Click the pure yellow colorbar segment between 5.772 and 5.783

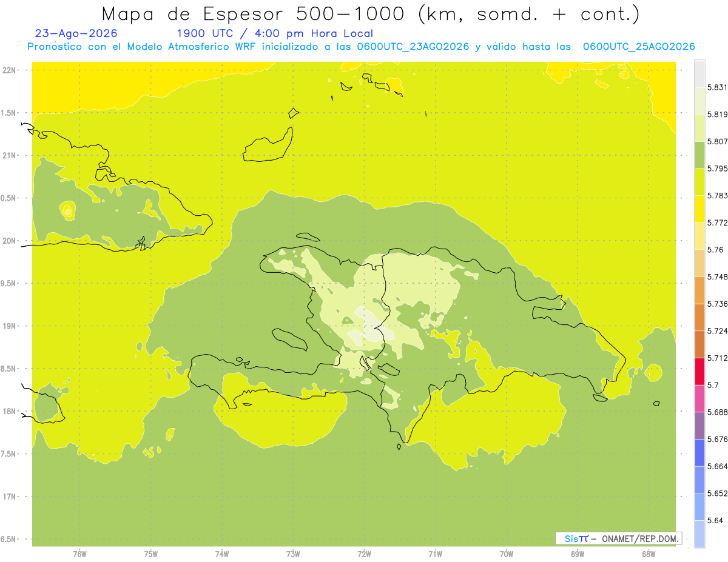point(699,209)
